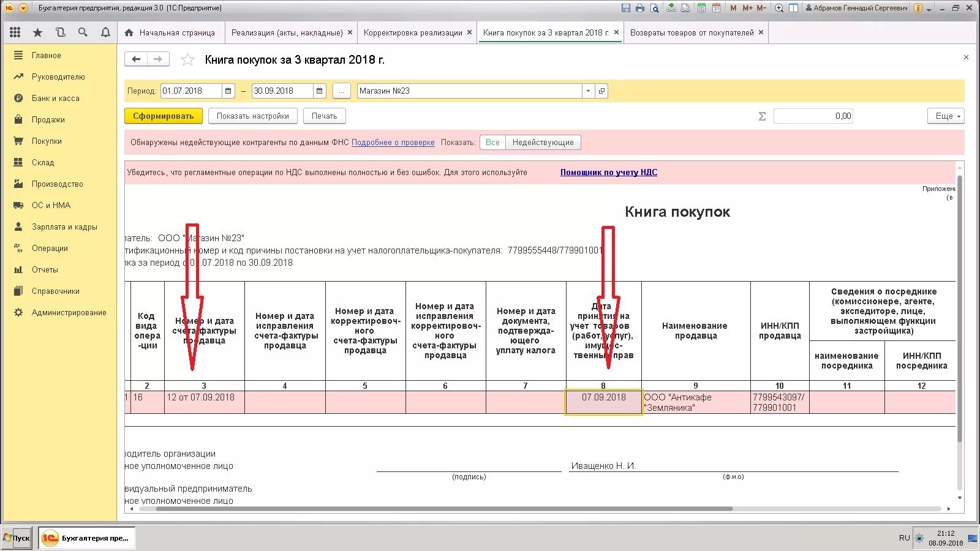This screenshot has width=980, height=551.
Task: Open Операции section in sidebar
Action: point(50,248)
